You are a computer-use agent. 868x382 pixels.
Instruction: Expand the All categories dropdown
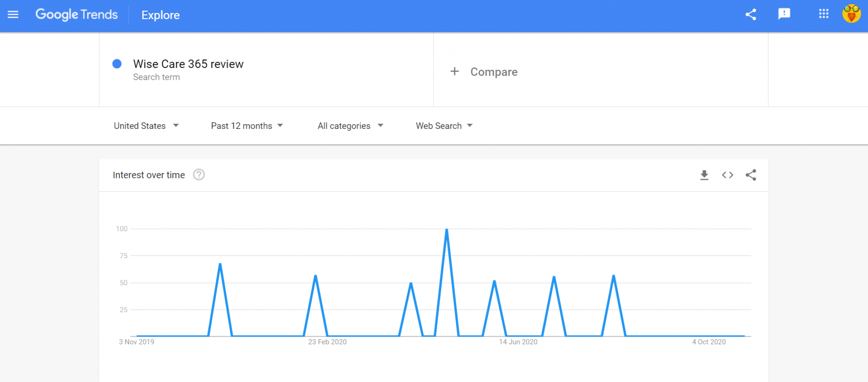tap(351, 126)
